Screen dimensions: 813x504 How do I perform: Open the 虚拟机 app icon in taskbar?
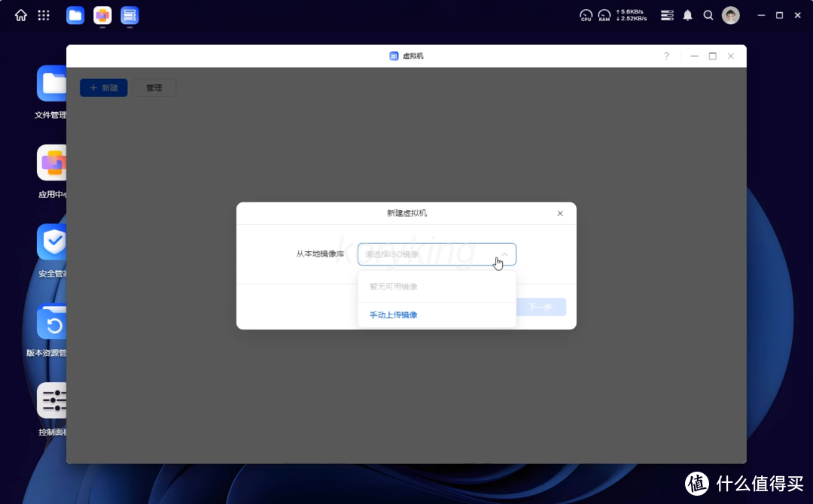[x=129, y=15]
